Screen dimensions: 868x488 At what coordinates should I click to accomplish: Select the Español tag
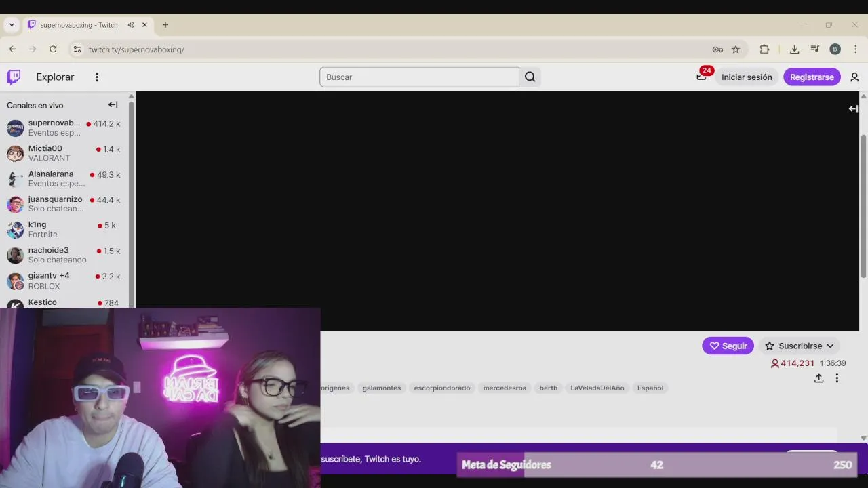[650, 388]
